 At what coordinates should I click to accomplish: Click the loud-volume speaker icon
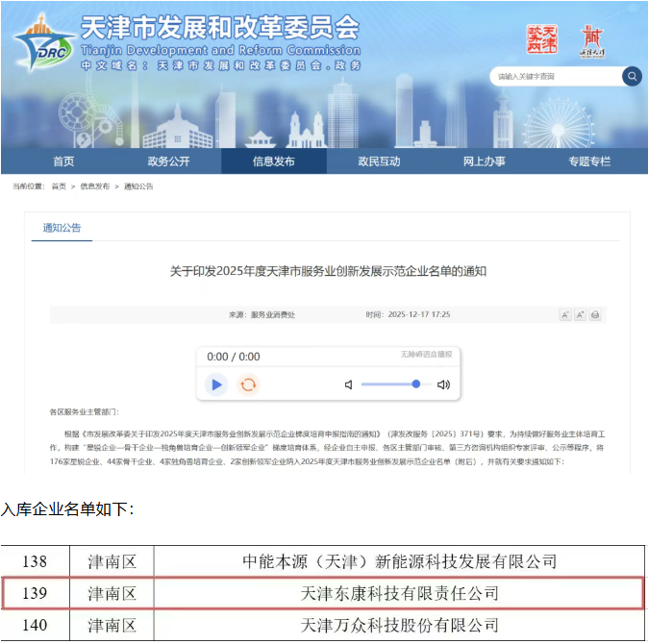(443, 384)
